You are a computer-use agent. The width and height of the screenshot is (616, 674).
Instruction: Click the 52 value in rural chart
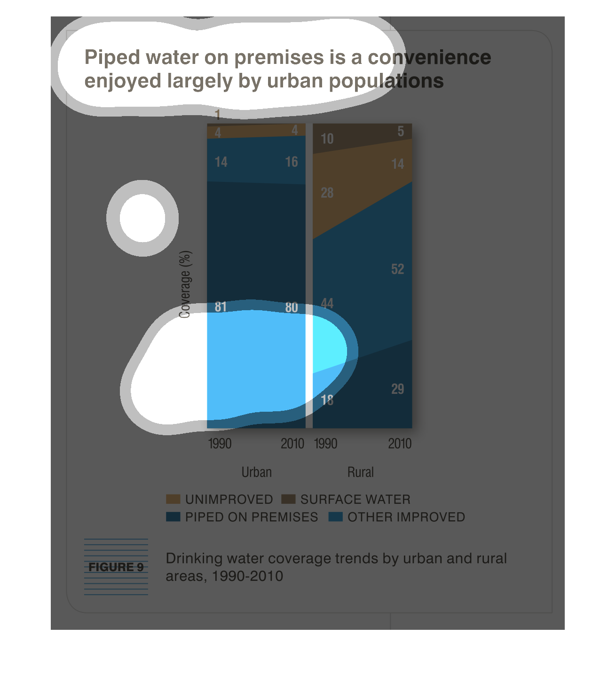[x=397, y=269]
